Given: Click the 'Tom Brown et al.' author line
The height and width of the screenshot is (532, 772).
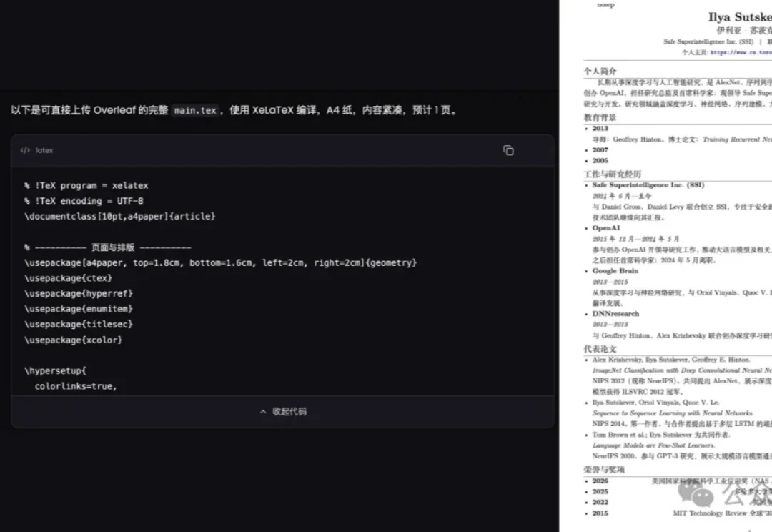Looking at the screenshot, I should pyautogui.click(x=661, y=435).
